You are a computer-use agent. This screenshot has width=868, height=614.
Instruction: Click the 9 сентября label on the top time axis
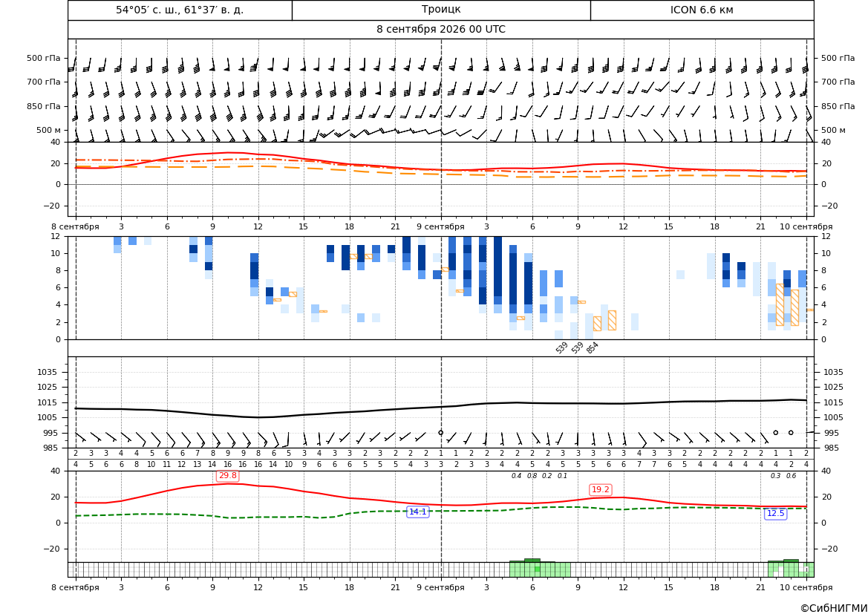coord(440,226)
